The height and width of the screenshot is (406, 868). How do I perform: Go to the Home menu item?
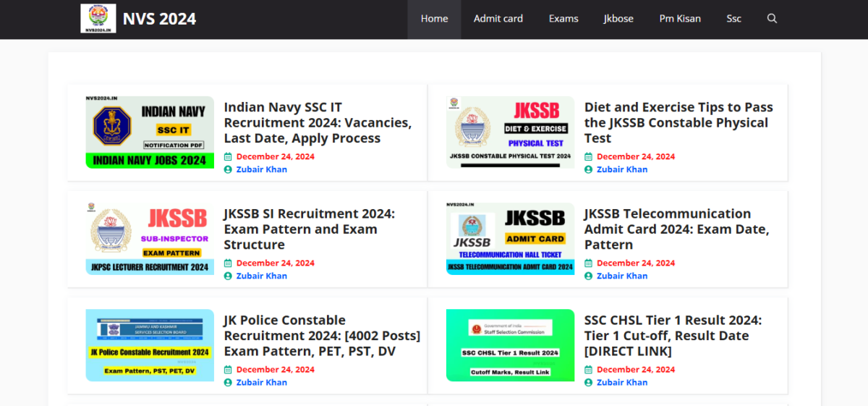pyautogui.click(x=434, y=19)
